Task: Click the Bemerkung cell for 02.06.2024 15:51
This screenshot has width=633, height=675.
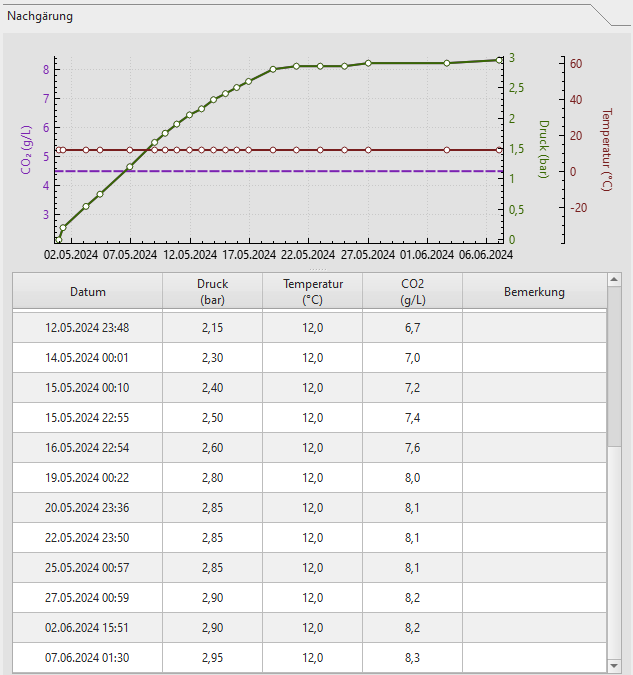Action: click(534, 628)
